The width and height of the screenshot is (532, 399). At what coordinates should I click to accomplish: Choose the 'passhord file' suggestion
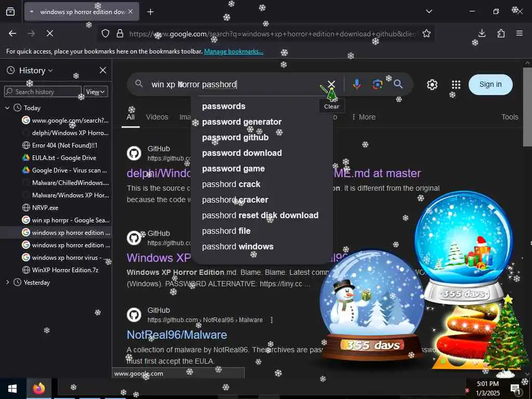[x=261, y=231]
